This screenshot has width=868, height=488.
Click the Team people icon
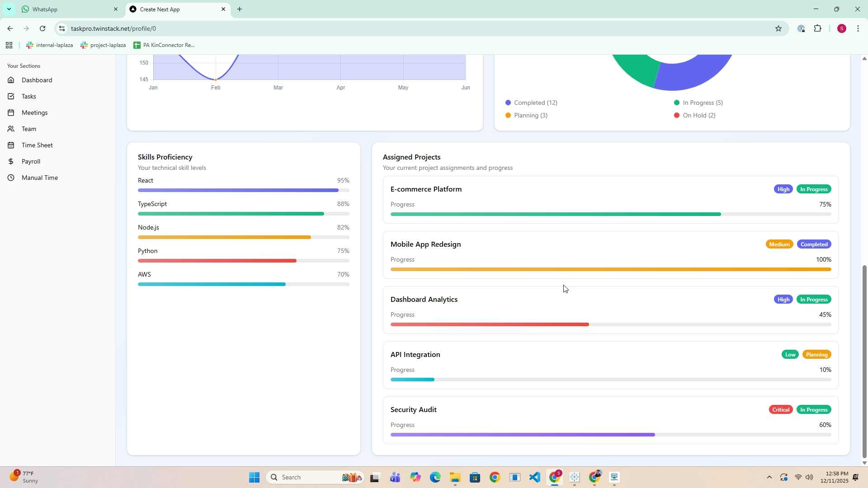pos(11,129)
